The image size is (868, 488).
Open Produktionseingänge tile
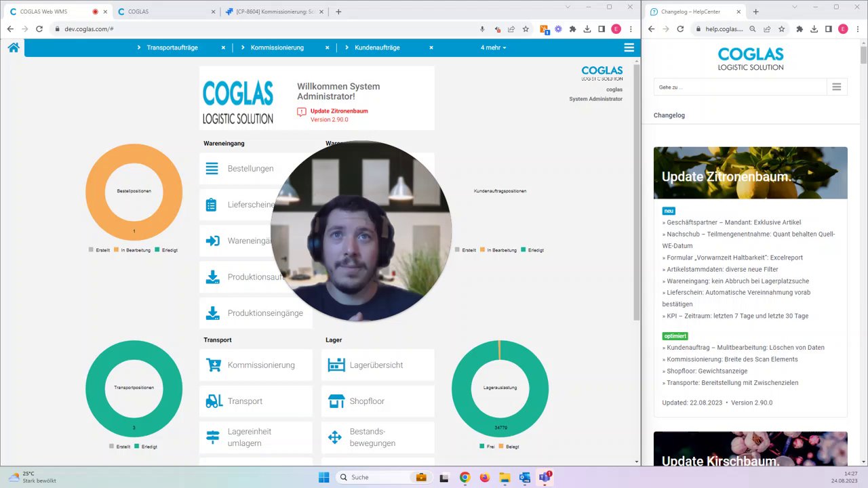256,313
